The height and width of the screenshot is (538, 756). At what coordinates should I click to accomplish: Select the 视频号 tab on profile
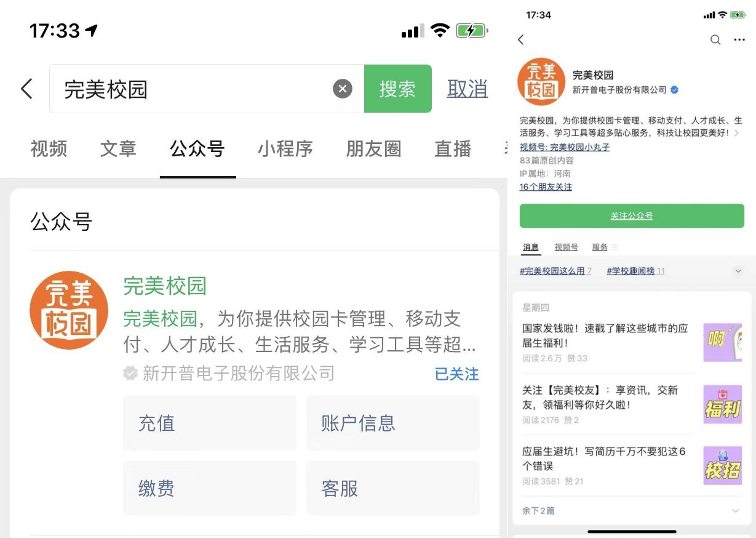[x=566, y=247]
